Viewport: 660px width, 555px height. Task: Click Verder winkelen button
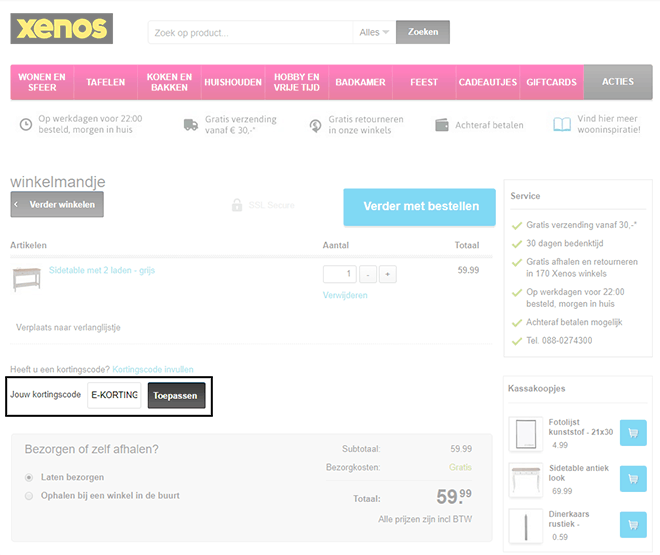pos(57,204)
